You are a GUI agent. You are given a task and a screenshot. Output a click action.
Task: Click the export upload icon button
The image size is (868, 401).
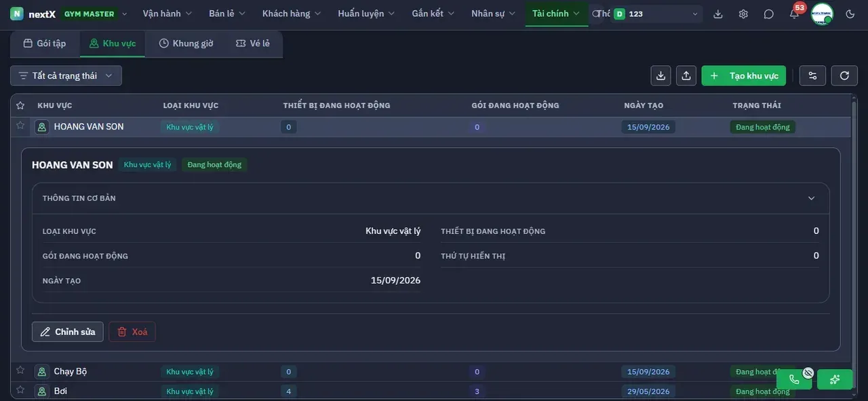[x=686, y=75]
